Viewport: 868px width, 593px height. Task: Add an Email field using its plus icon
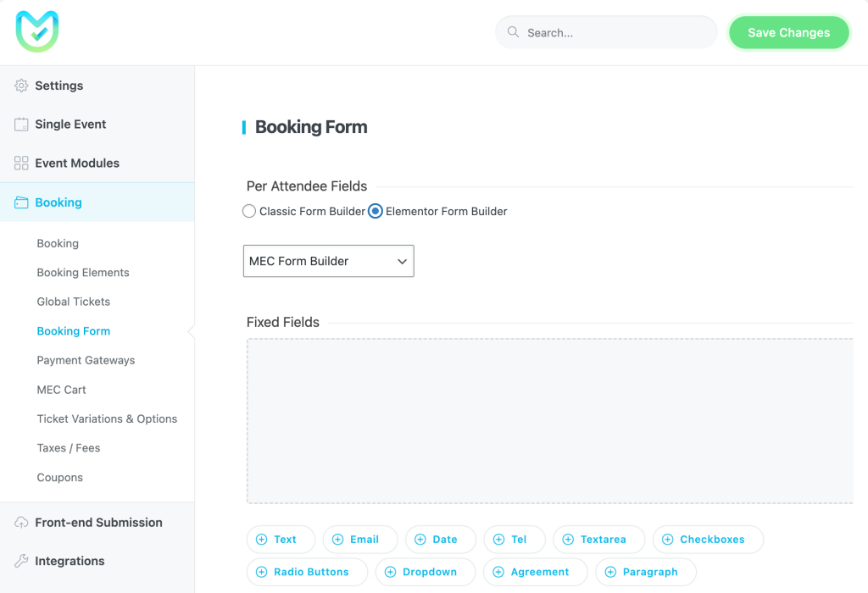pos(339,540)
